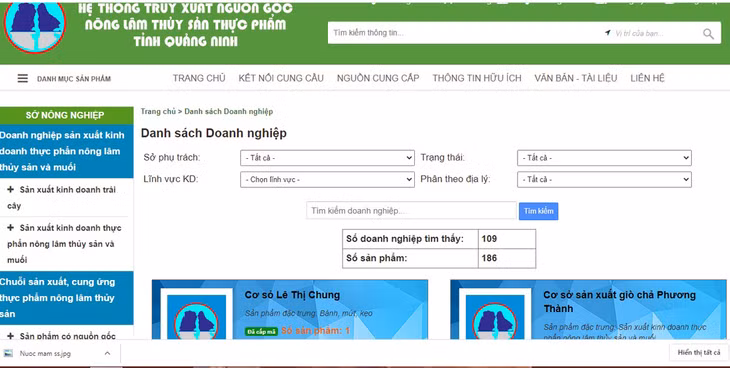Open the Trạng thái dropdown

[604, 158]
